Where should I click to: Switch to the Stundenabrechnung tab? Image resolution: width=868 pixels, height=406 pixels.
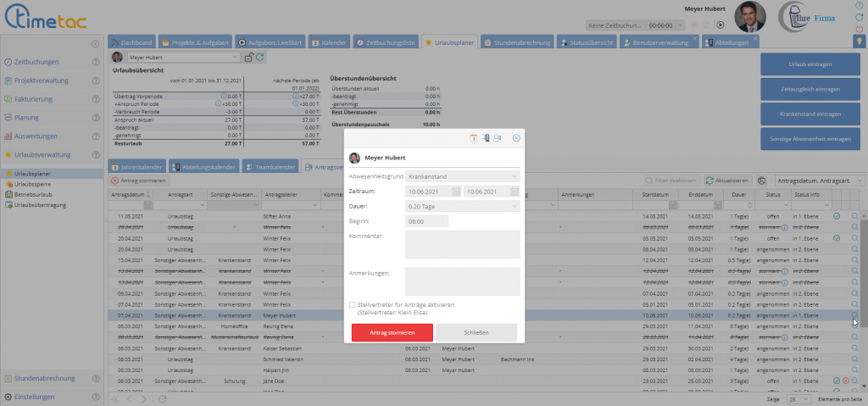tap(519, 42)
